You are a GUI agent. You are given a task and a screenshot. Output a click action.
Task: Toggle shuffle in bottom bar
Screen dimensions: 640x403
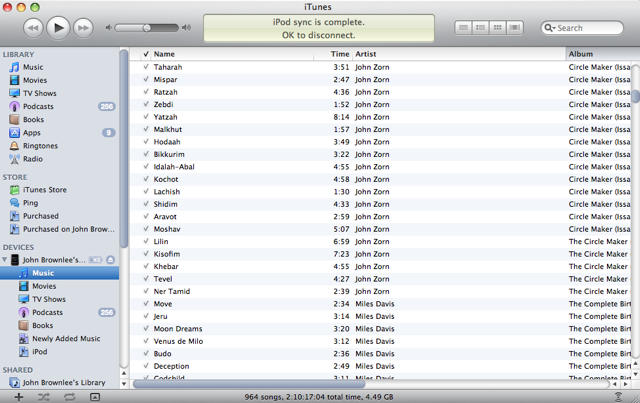pyautogui.click(x=44, y=397)
